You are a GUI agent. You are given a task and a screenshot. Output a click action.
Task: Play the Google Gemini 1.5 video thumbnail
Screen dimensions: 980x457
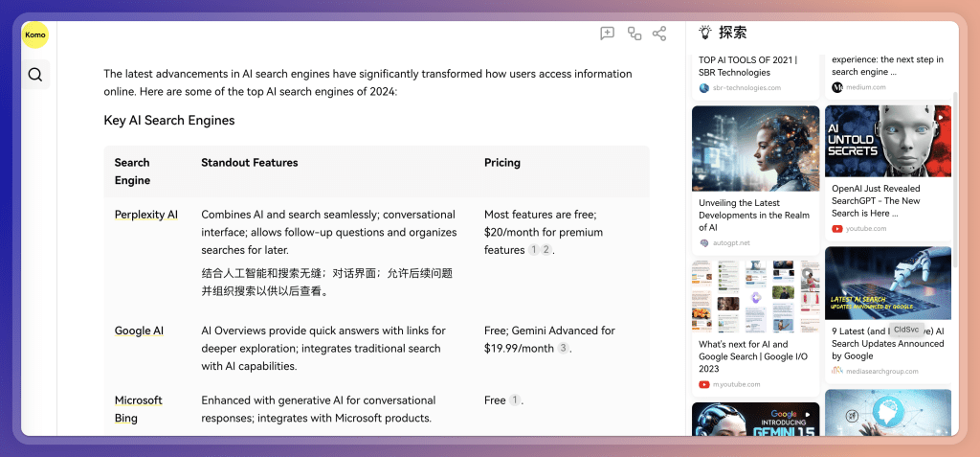point(755,419)
